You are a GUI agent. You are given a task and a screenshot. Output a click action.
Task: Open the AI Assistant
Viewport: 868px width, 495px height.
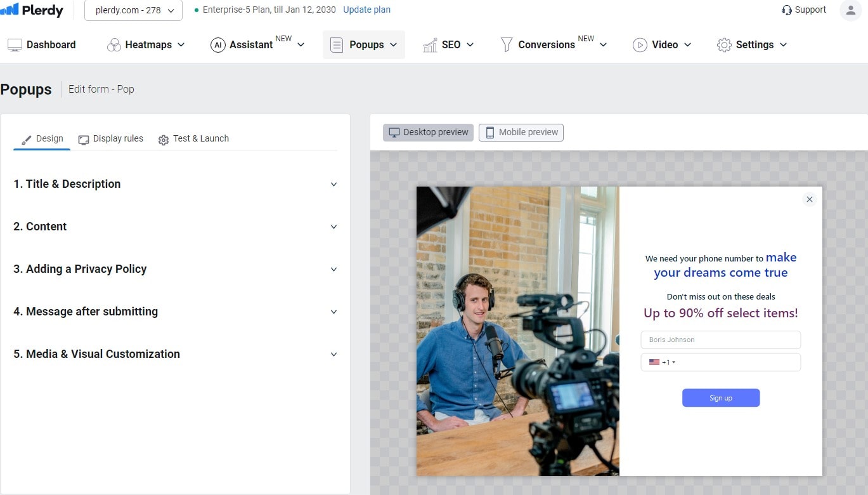pyautogui.click(x=219, y=44)
